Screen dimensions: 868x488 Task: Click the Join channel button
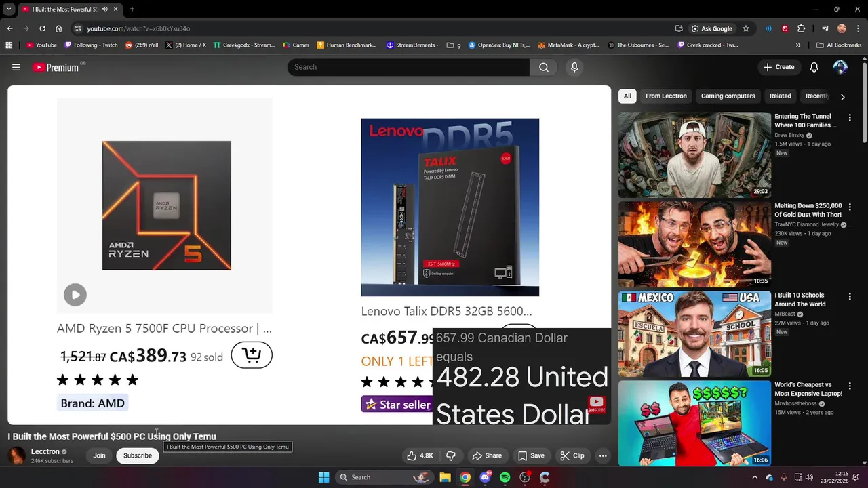[x=99, y=455]
